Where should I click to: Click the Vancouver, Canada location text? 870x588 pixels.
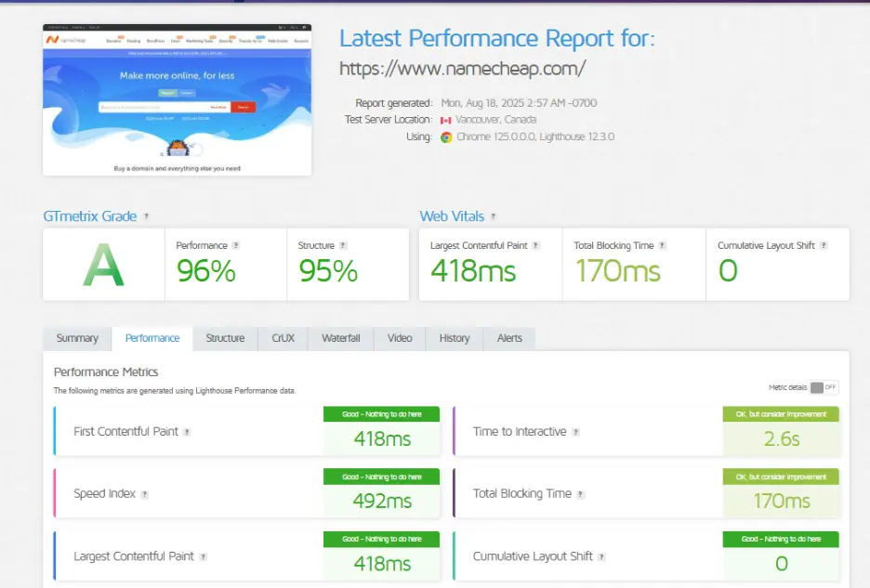495,120
